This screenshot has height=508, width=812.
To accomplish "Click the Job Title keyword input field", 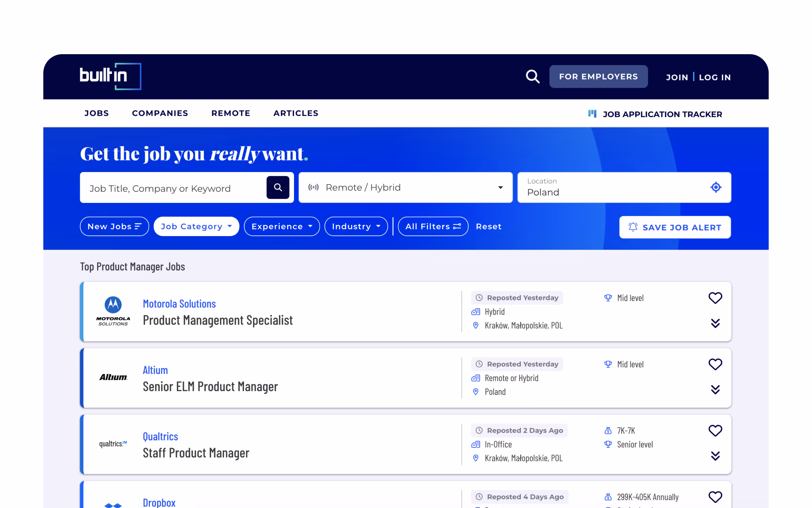I will 173,188.
